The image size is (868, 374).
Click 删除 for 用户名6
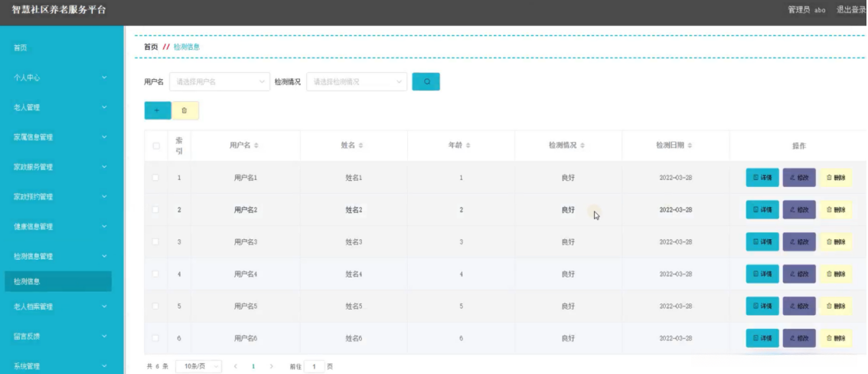(x=835, y=338)
